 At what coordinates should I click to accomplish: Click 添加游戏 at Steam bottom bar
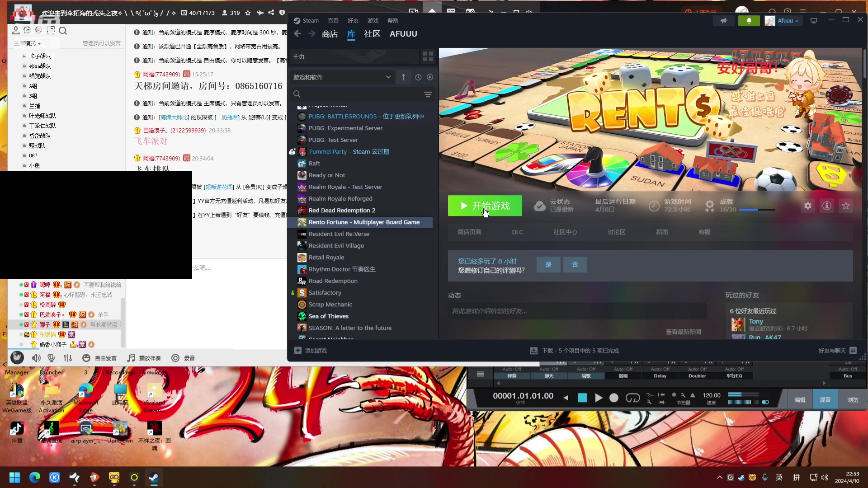coord(311,351)
